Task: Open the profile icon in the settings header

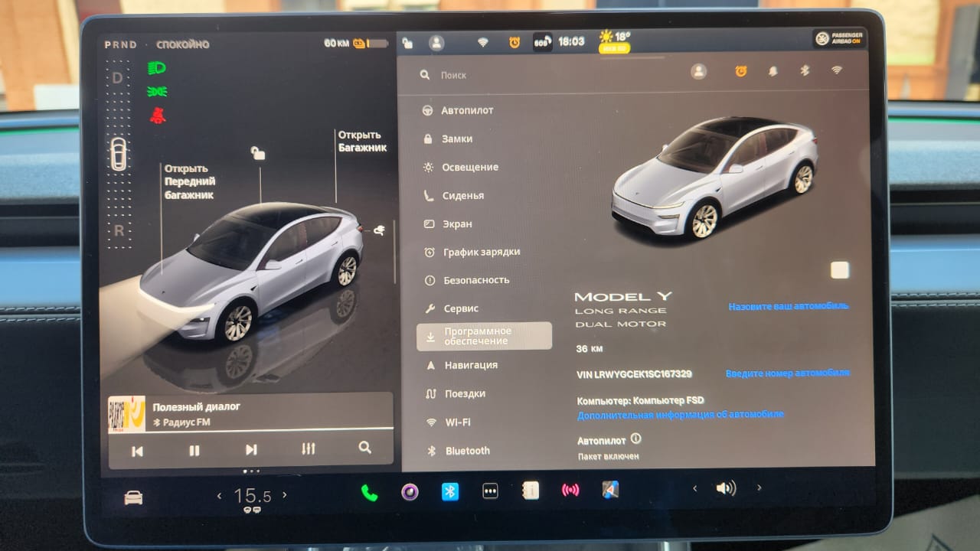Action: [x=698, y=71]
